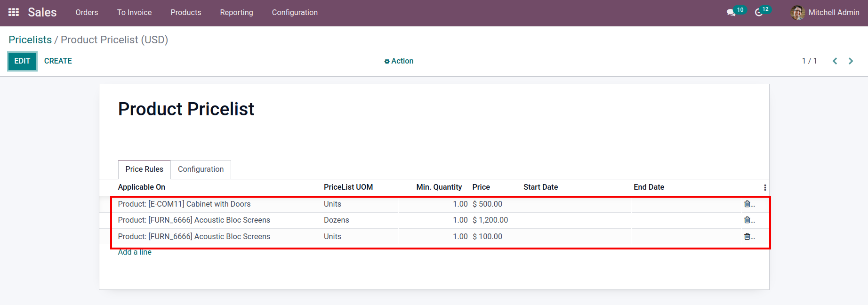Delete the Acoustic Bloc Screens Dozens rule
Image resolution: width=868 pixels, height=305 pixels.
747,220
